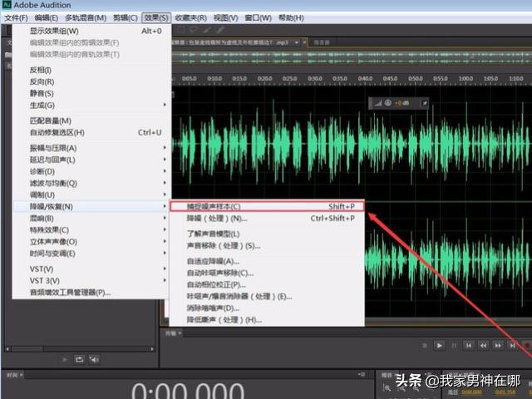Click 音频增效工具管理器(P) menu item
This screenshot has width=532, height=399.
click(x=70, y=293)
